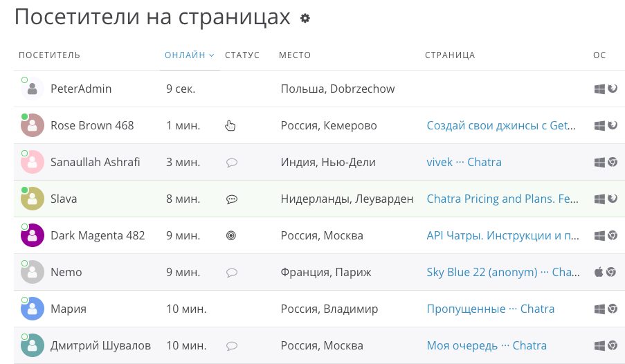
Task: Click the Посетитель column header
Action: tap(49, 55)
